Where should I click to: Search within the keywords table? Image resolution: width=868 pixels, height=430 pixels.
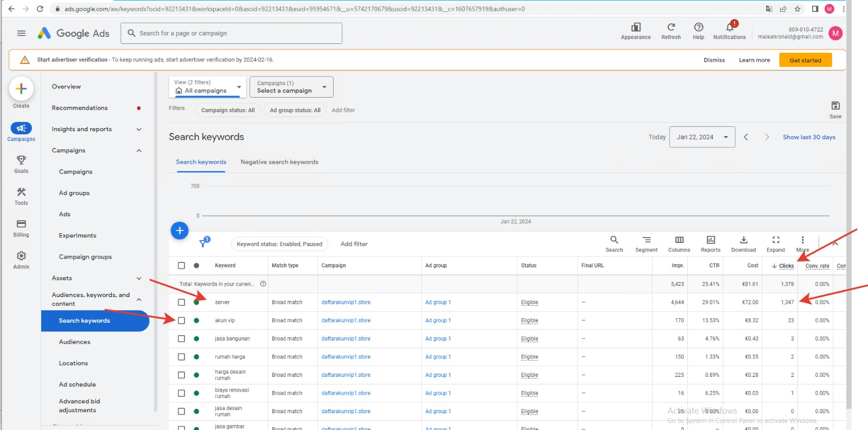point(614,240)
